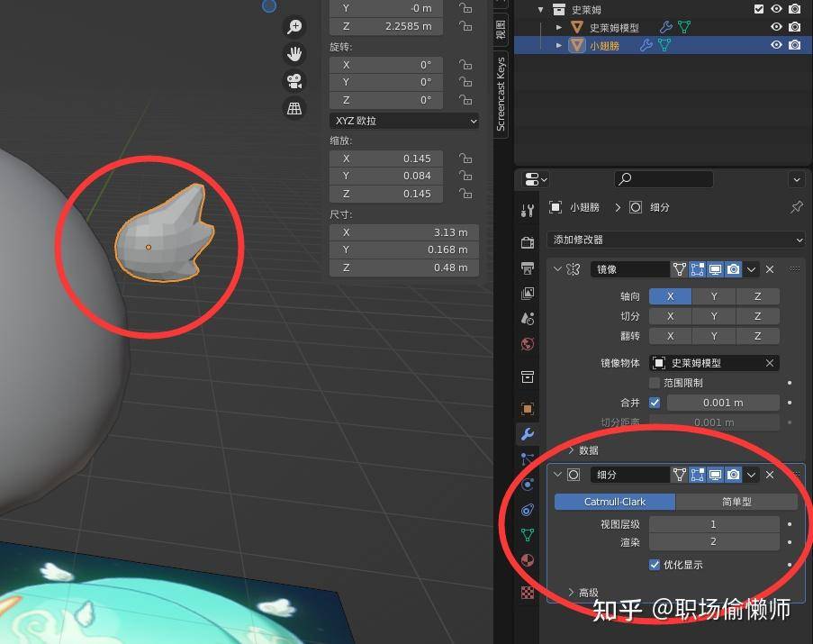Viewport: 813px width, 644px height.
Task: Uncheck the 优化显示 checkbox
Action: (655, 565)
